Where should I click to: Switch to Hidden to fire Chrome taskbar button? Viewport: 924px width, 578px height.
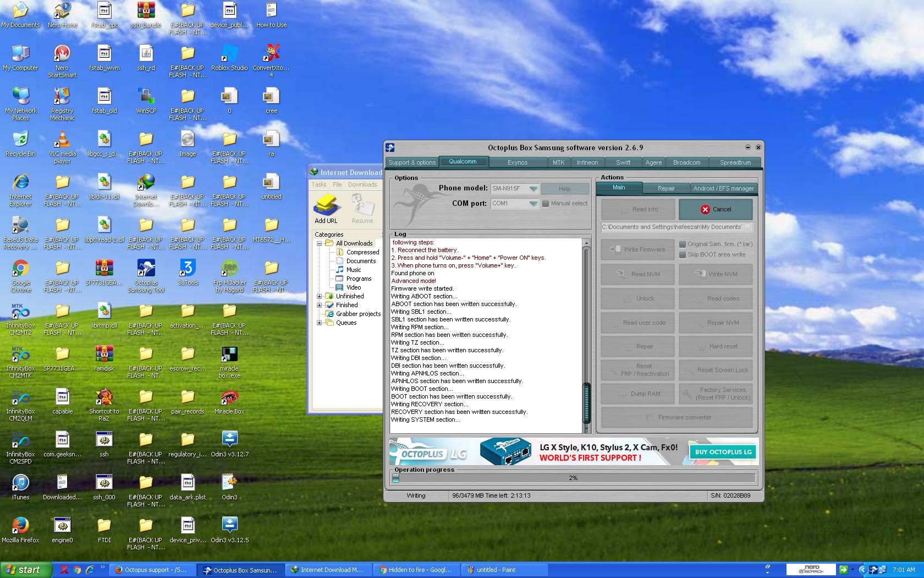[416, 570]
